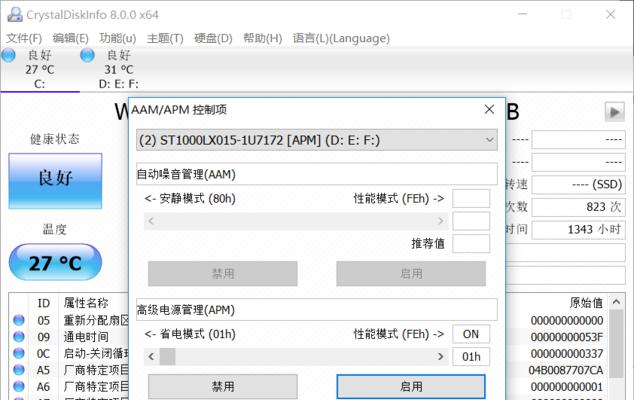Click raw value 000000000337
This screenshot has height=400, width=634.
tap(566, 353)
